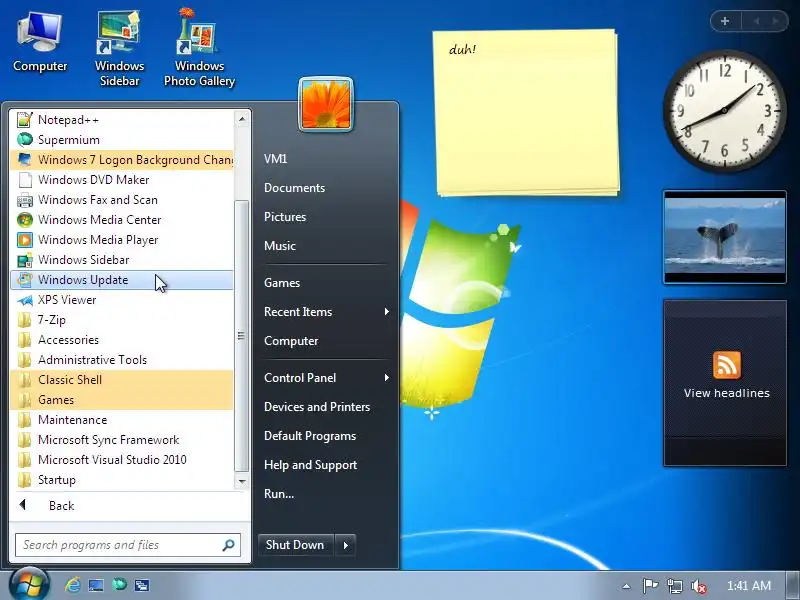Click the analog clock gadget
The height and width of the screenshot is (600, 800).
(724, 111)
